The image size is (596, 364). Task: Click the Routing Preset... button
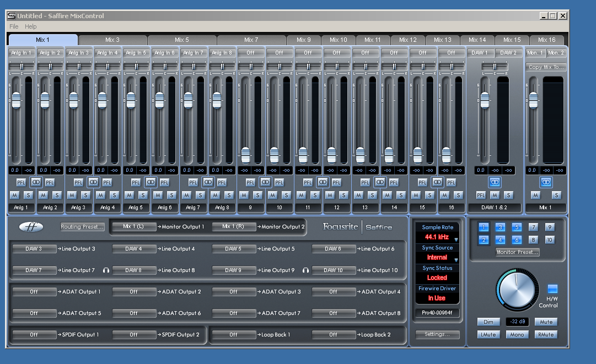[x=82, y=227]
